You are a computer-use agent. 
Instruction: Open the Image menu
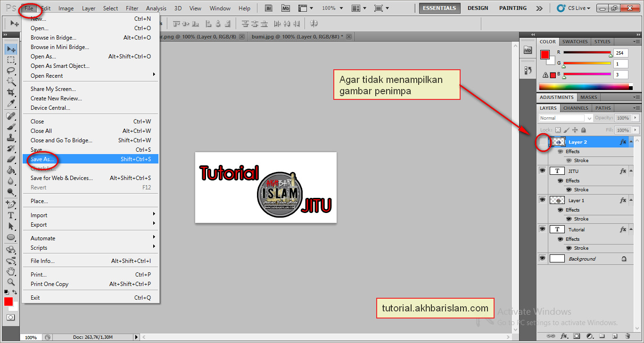click(x=66, y=8)
